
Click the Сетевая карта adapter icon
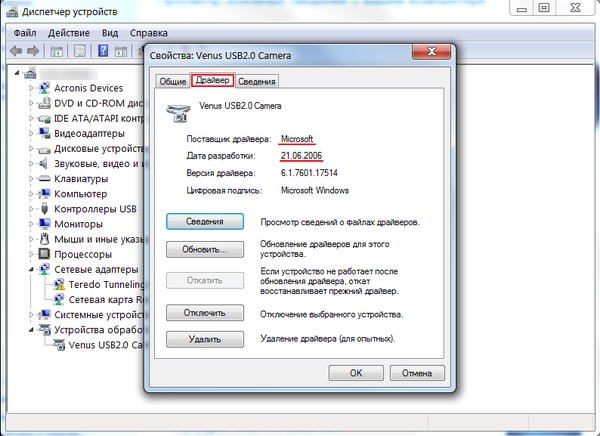pos(59,300)
